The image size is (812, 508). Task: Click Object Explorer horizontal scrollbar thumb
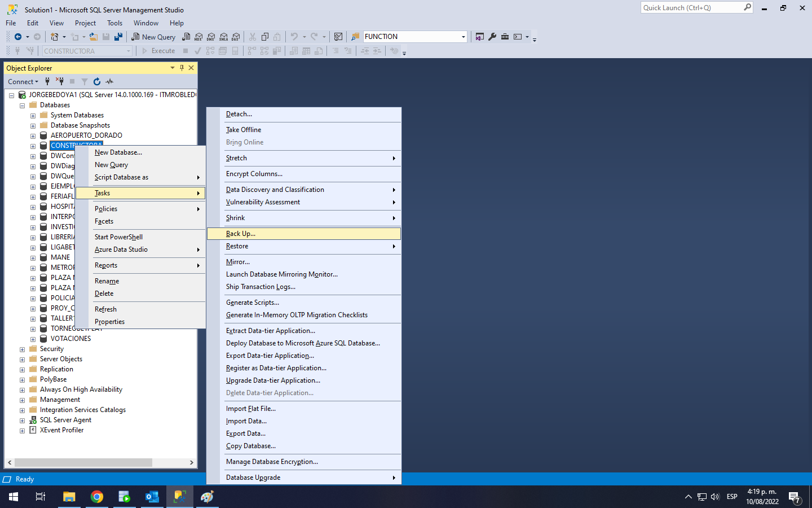83,462
